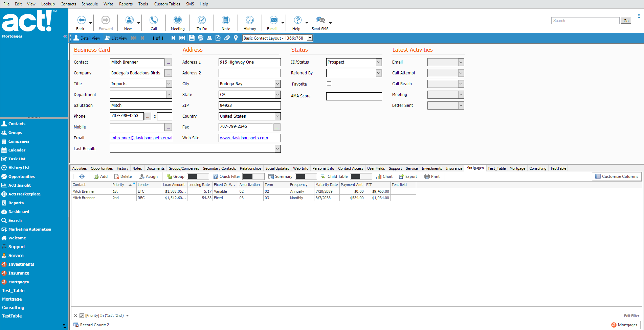Open the Country dropdown
The image size is (644, 330).
pyautogui.click(x=277, y=116)
